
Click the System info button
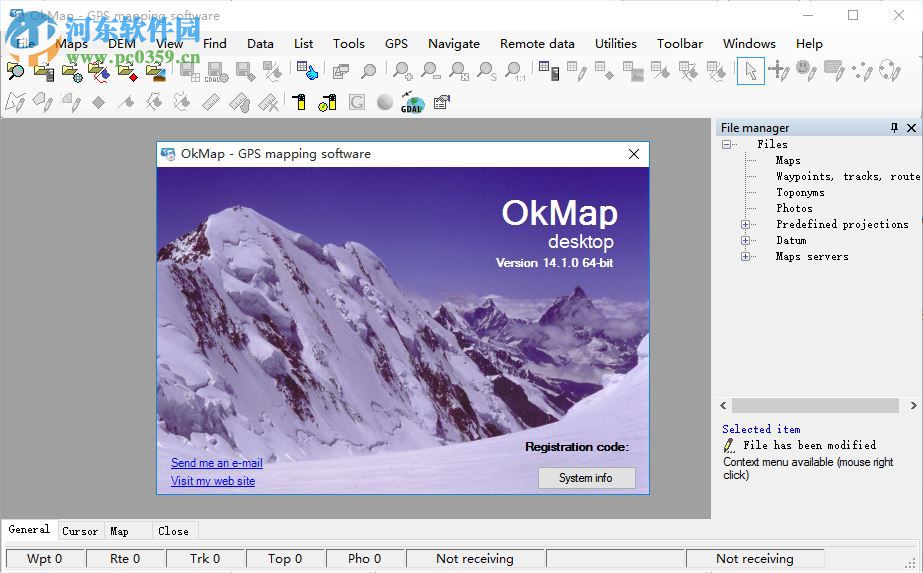(x=586, y=478)
